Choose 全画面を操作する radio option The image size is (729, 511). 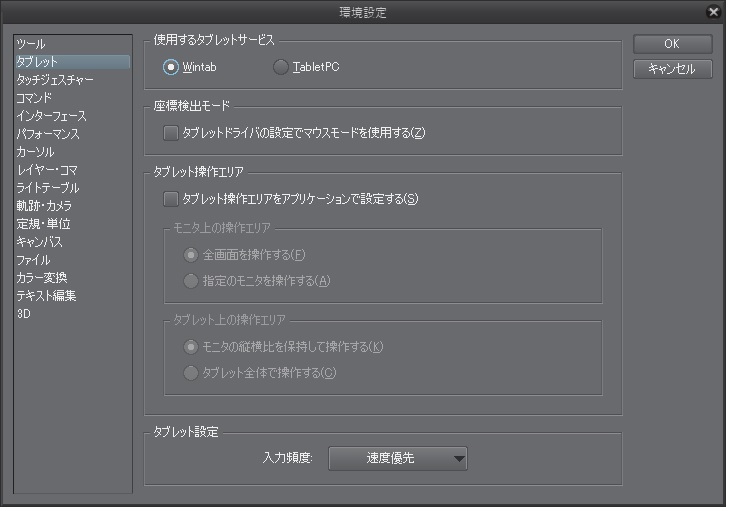(191, 255)
